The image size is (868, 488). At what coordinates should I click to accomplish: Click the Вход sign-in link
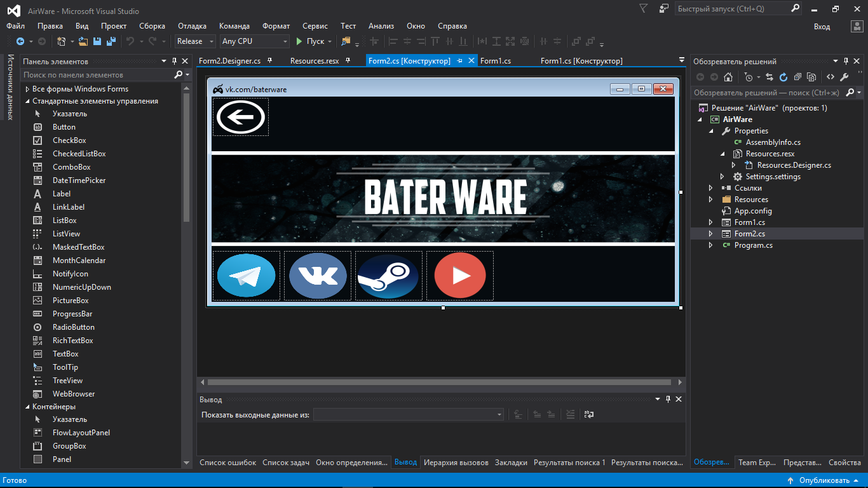coord(822,26)
